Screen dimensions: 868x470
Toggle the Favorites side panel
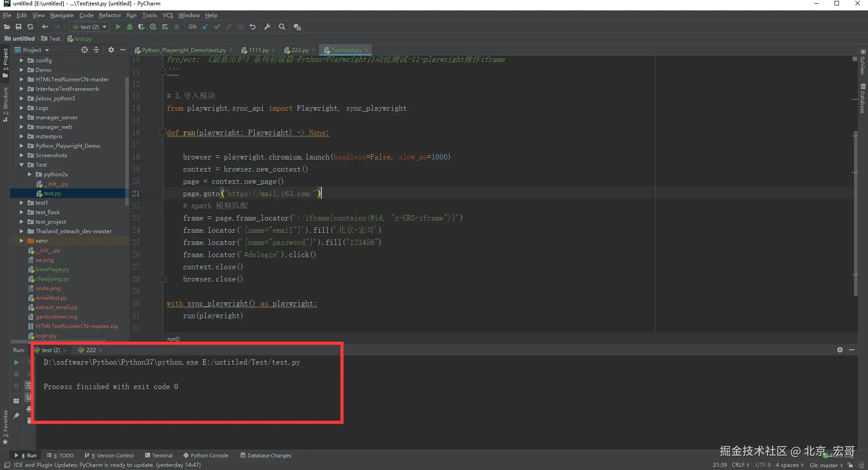(5, 427)
